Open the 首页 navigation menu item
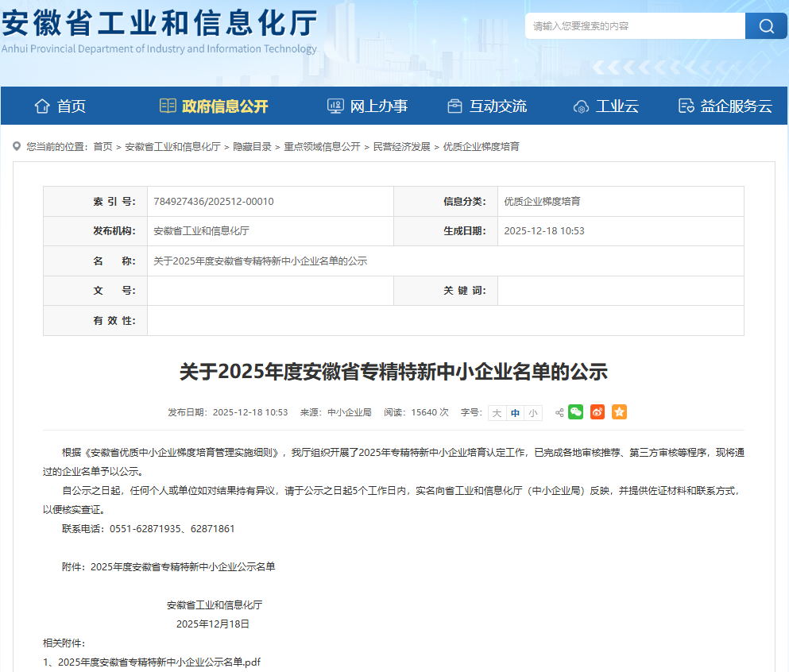 coord(72,106)
